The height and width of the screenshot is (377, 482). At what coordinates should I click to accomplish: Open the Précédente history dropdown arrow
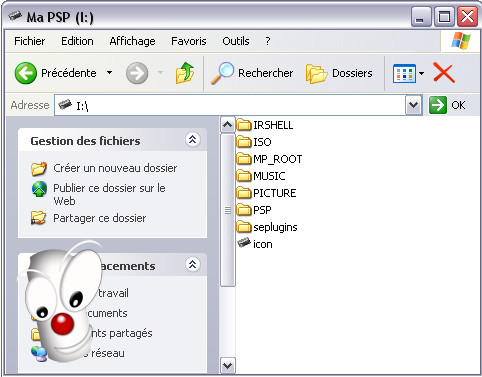coord(109,73)
